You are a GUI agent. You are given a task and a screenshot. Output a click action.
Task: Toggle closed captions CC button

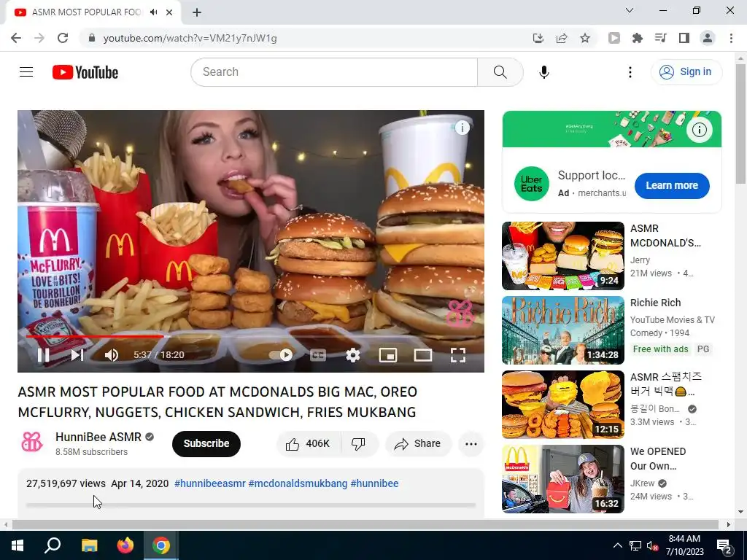tap(318, 355)
